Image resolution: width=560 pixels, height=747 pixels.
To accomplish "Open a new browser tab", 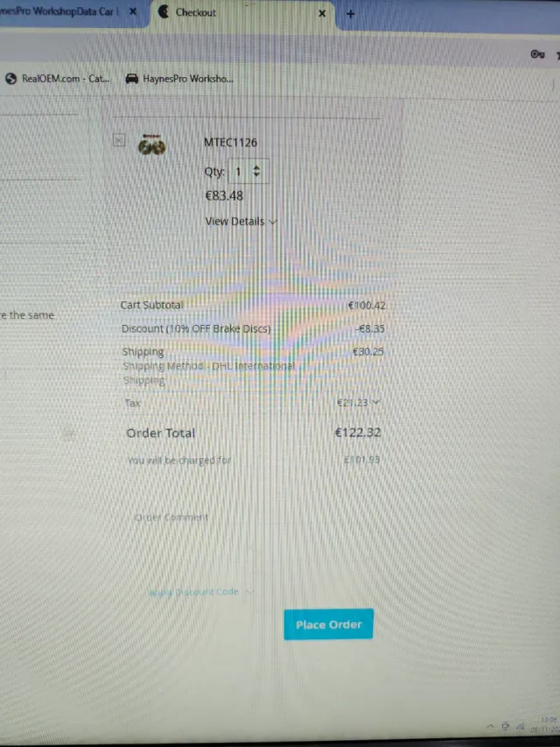I will [351, 14].
